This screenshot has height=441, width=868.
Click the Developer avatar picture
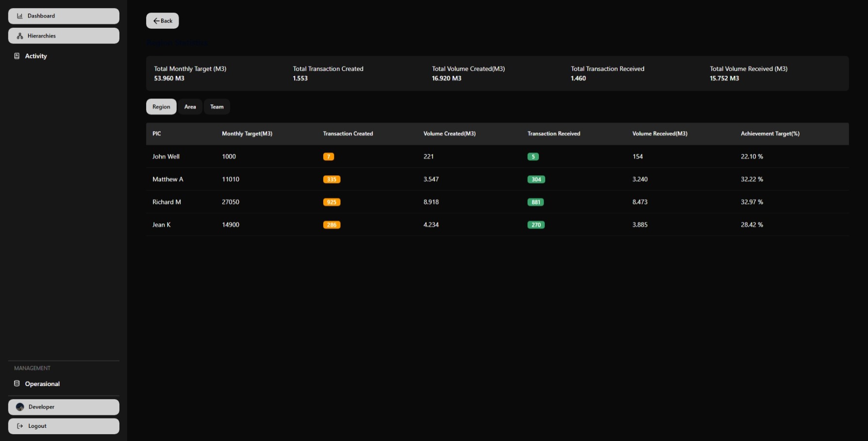[x=20, y=407]
